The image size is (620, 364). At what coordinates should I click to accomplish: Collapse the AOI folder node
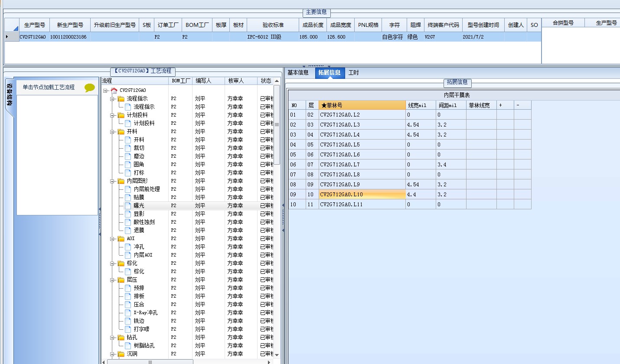(112, 239)
